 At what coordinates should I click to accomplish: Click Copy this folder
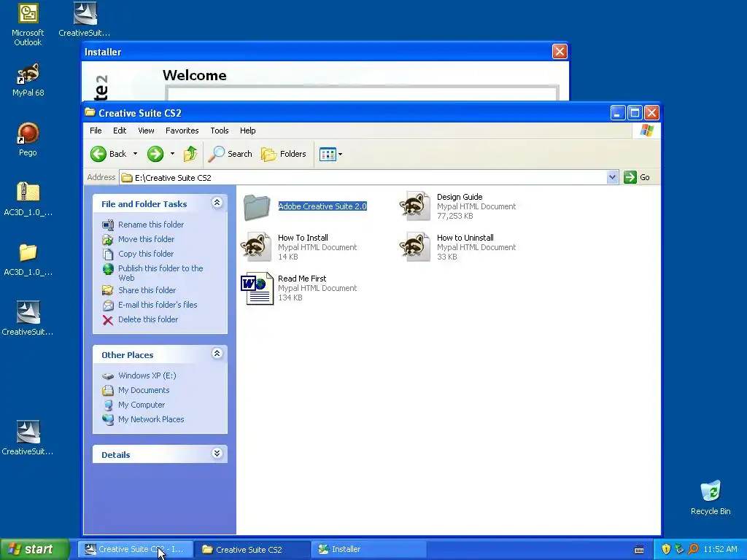click(x=146, y=254)
